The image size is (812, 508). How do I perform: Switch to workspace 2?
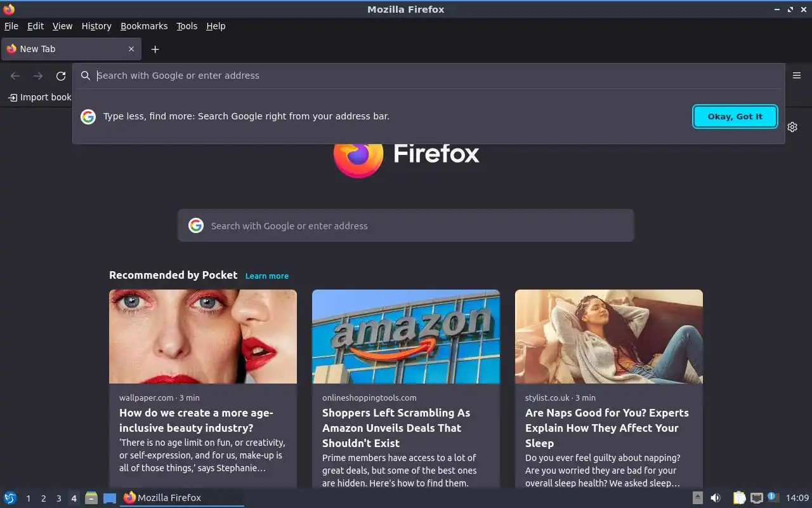click(43, 498)
